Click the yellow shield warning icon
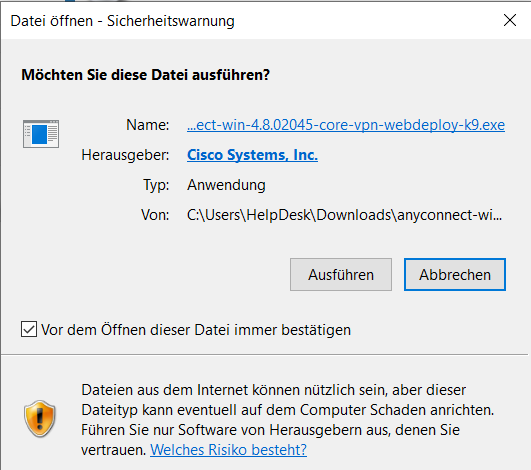531x470 pixels. (x=40, y=419)
